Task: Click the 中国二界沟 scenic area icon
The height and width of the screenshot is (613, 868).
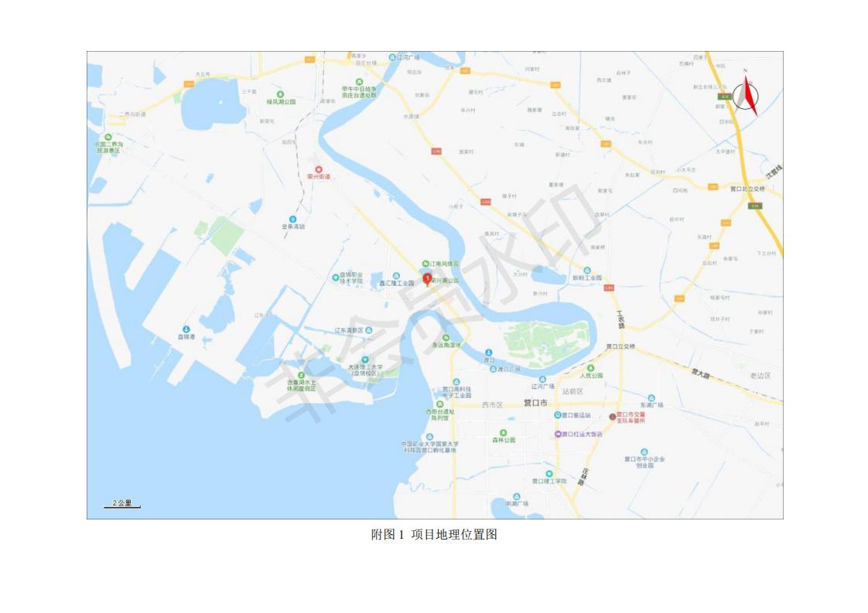Action: click(108, 137)
